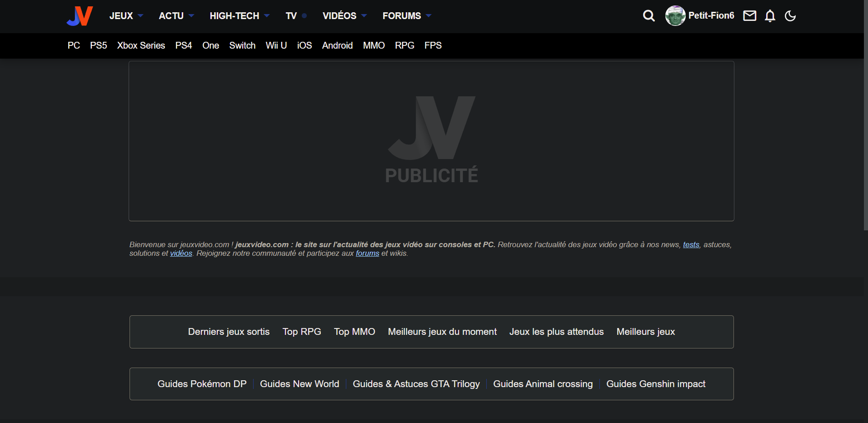This screenshot has height=423, width=868.
Task: Expand the HIGH-TECH dropdown menu
Action: click(x=239, y=16)
